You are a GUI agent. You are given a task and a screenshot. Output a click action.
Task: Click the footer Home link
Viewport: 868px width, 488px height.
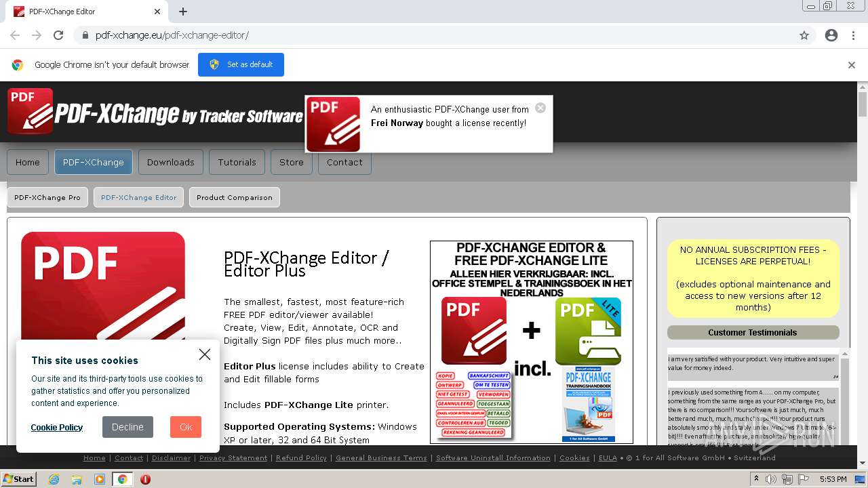coord(94,458)
